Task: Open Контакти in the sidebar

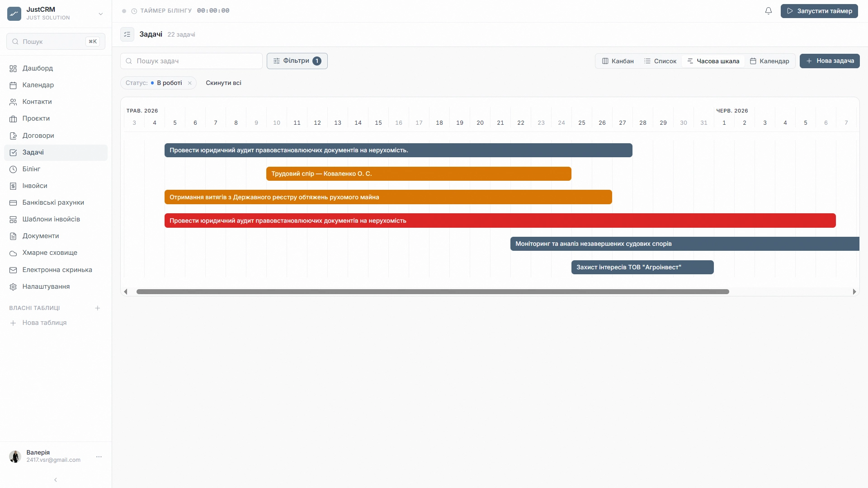Action: point(56,102)
